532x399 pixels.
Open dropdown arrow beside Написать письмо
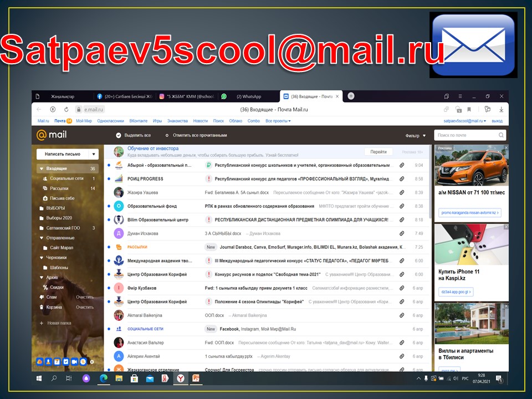(x=94, y=154)
